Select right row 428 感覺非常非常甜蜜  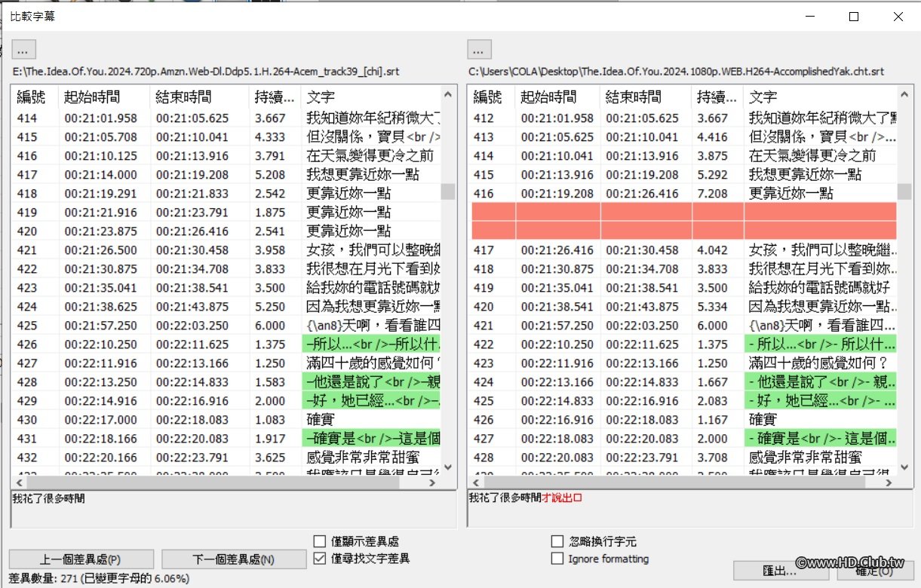pos(683,458)
